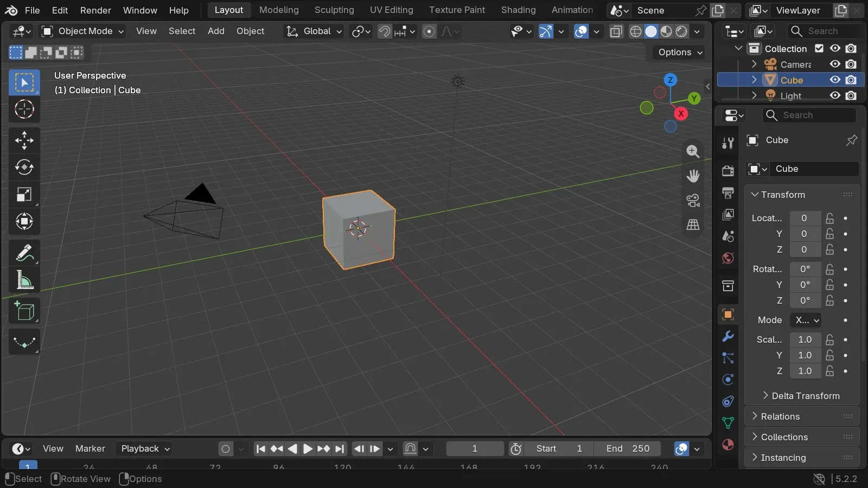This screenshot has height=488, width=868.
Task: Expand the Camera item in outliner
Action: [754, 64]
